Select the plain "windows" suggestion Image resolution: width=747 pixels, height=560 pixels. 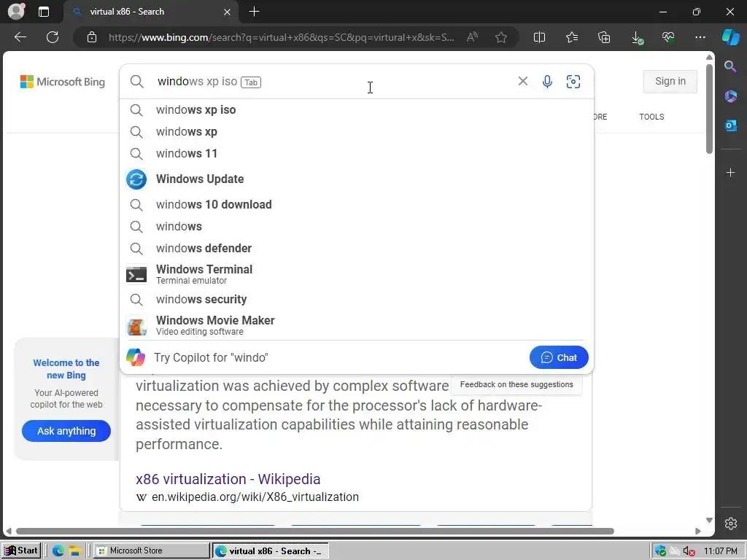click(357, 226)
